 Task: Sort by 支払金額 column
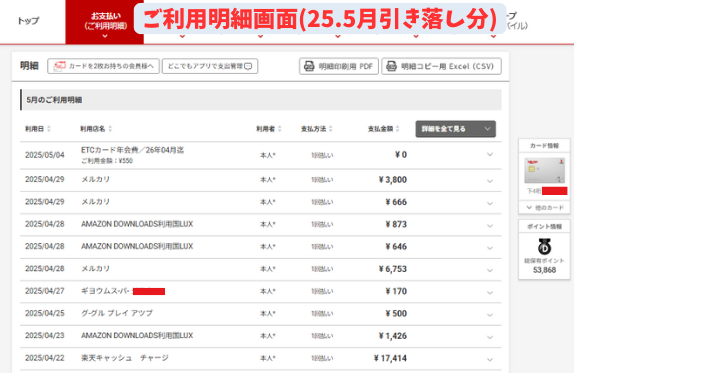tap(383, 129)
